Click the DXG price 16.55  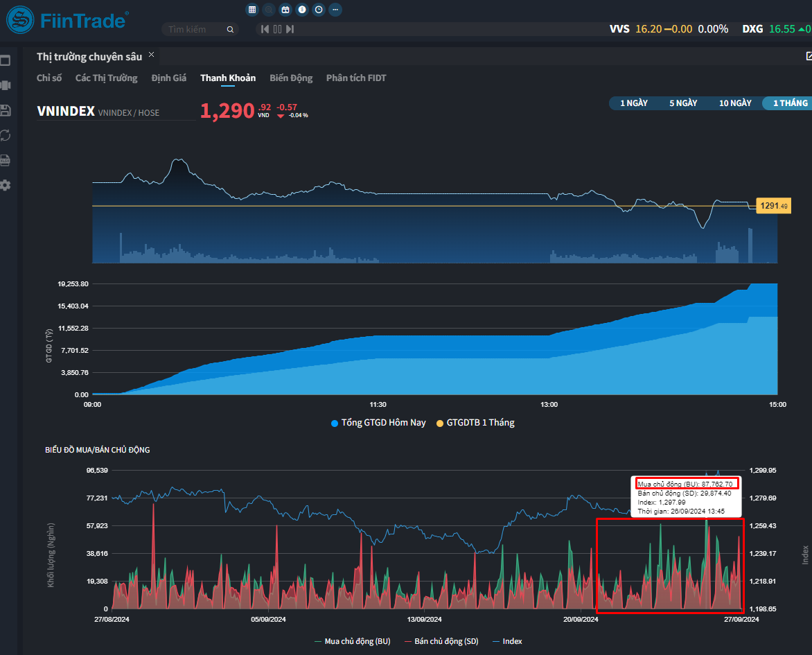coord(782,29)
